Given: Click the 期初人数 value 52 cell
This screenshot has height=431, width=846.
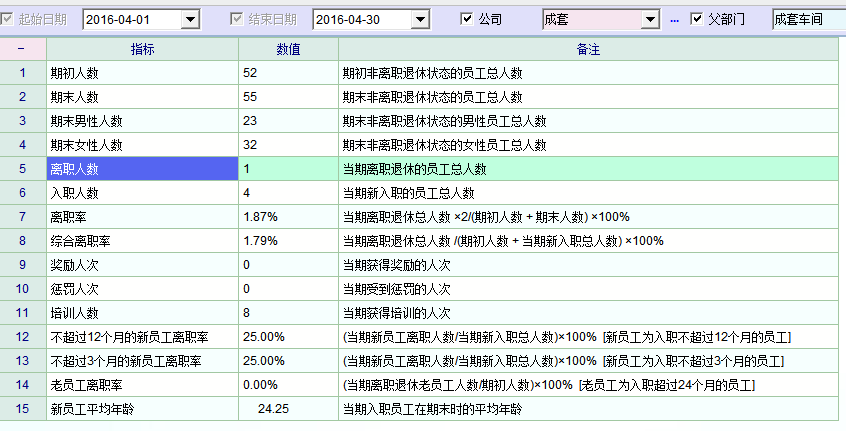Looking at the screenshot, I should [x=288, y=73].
